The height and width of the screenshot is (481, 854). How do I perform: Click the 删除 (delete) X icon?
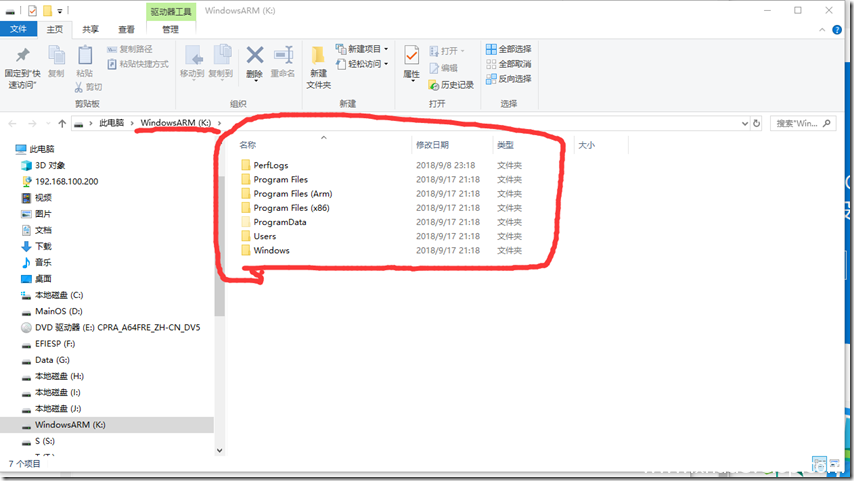255,56
